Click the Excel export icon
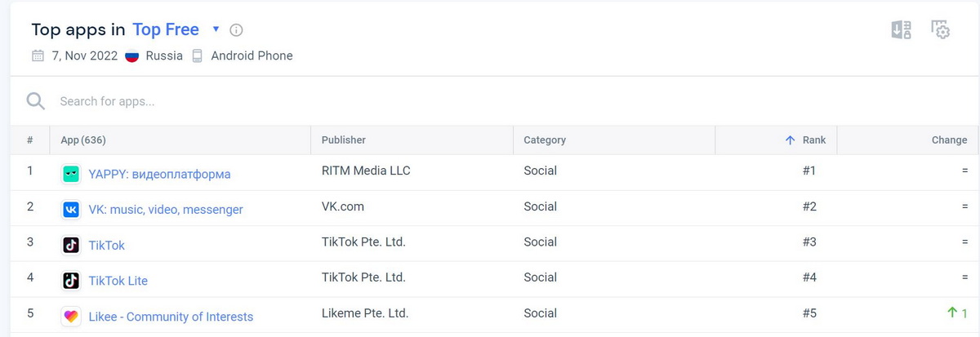Screen dimensions: 980x337 901,30
